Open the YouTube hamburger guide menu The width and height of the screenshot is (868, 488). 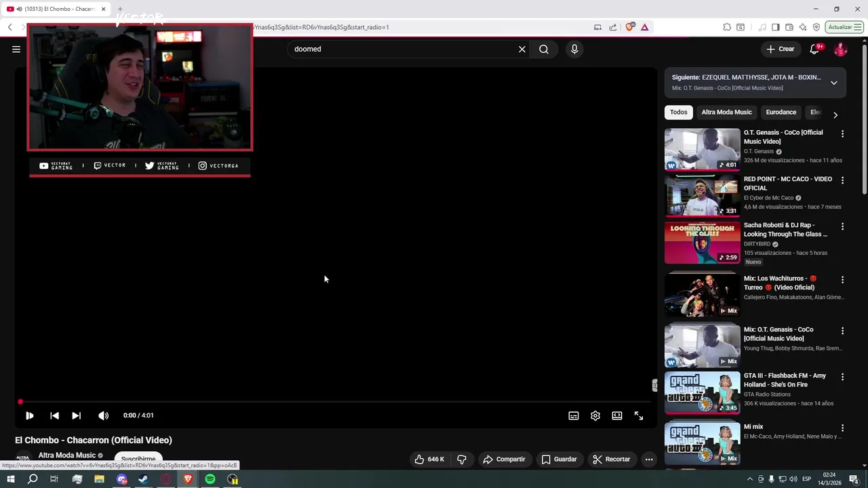[x=16, y=49]
